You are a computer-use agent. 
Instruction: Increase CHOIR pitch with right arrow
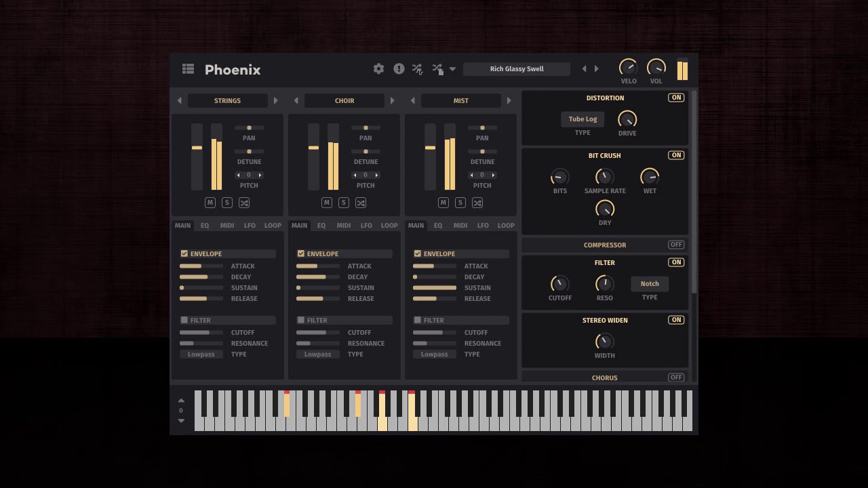(x=376, y=175)
